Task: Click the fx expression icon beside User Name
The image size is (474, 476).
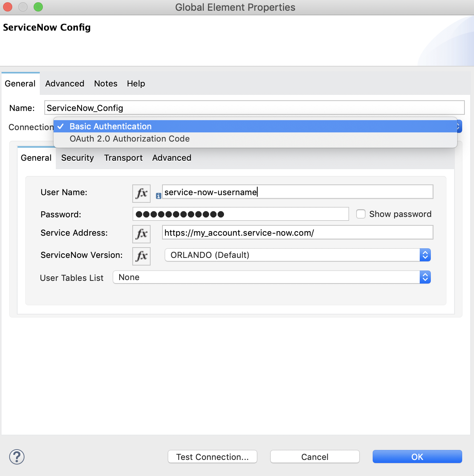Action: tap(141, 193)
